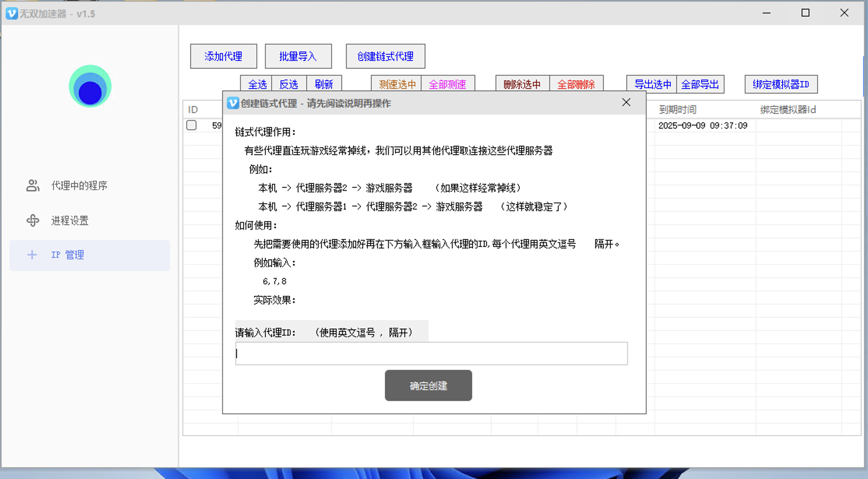Click the 添加代理 button

coord(223,56)
